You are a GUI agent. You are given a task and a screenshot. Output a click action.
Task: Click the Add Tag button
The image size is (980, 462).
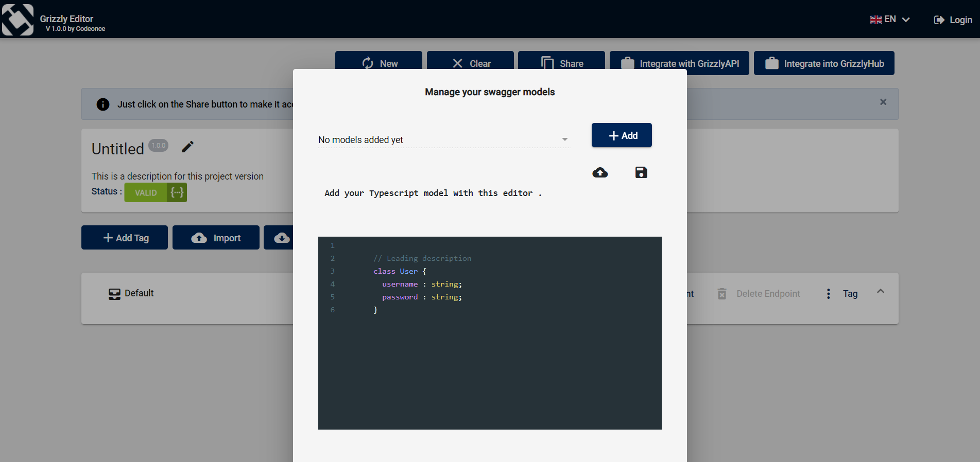pos(125,238)
